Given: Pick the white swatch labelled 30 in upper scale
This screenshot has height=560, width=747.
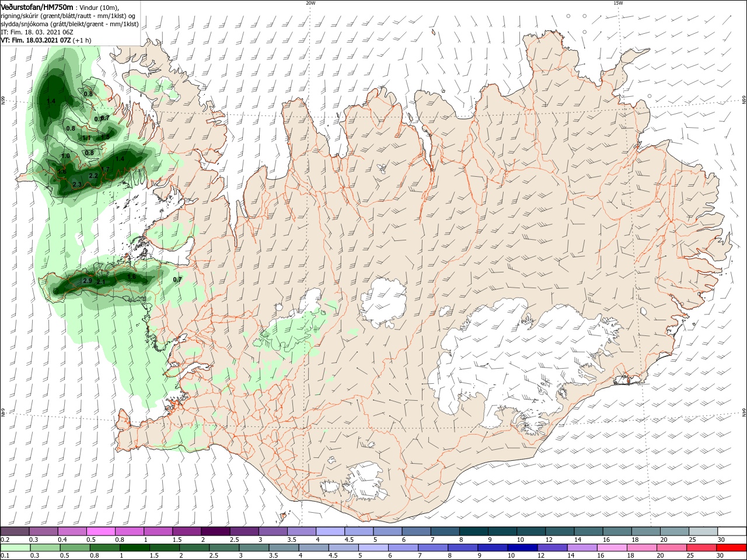Looking at the screenshot, I should [732, 531].
